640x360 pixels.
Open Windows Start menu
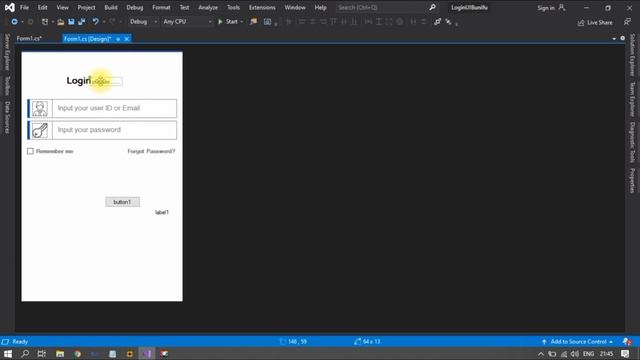click(x=8, y=353)
